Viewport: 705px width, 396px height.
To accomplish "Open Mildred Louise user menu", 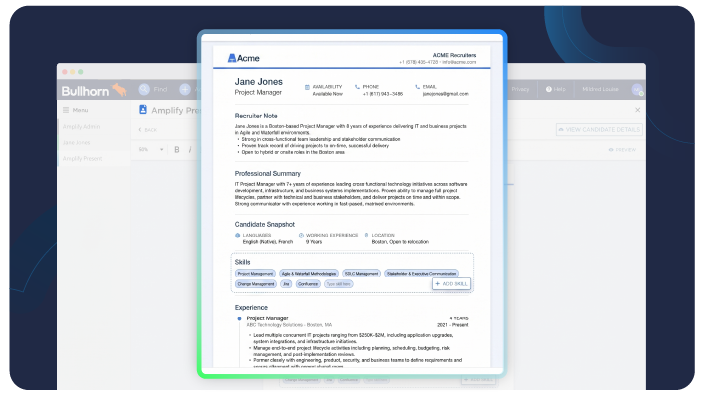I will [600, 89].
